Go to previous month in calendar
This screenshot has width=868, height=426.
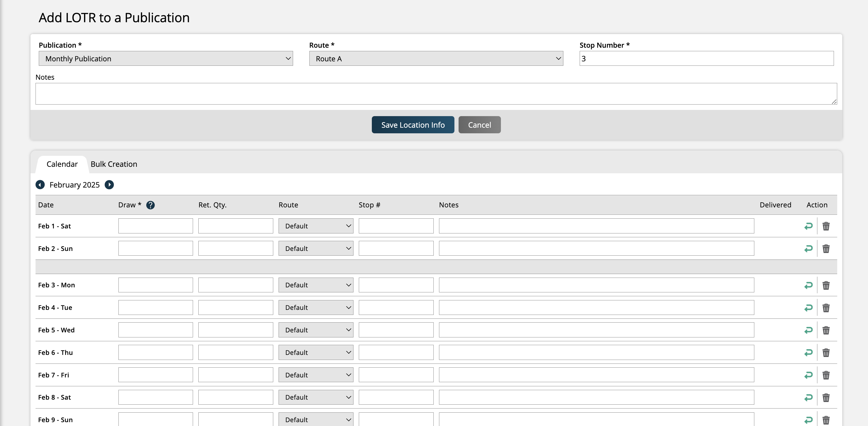click(x=40, y=185)
